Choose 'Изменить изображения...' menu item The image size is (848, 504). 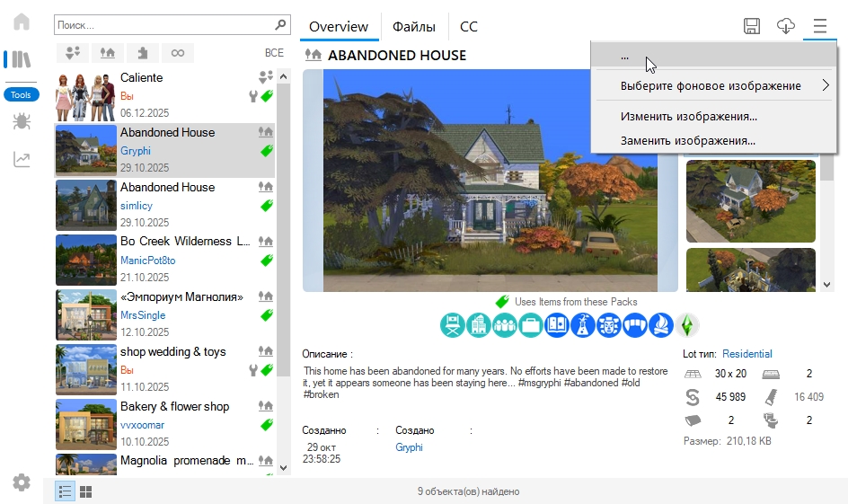pos(714,116)
